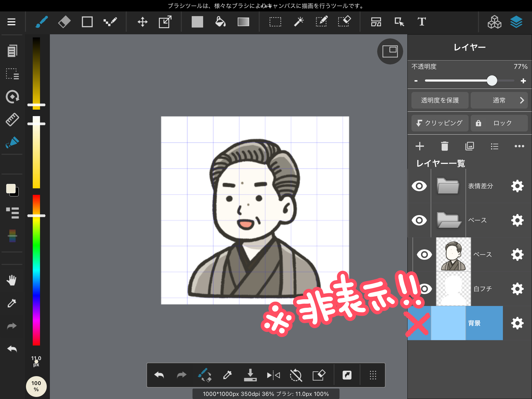Choose the Magic Wand selection tool
The width and height of the screenshot is (532, 399).
click(298, 22)
